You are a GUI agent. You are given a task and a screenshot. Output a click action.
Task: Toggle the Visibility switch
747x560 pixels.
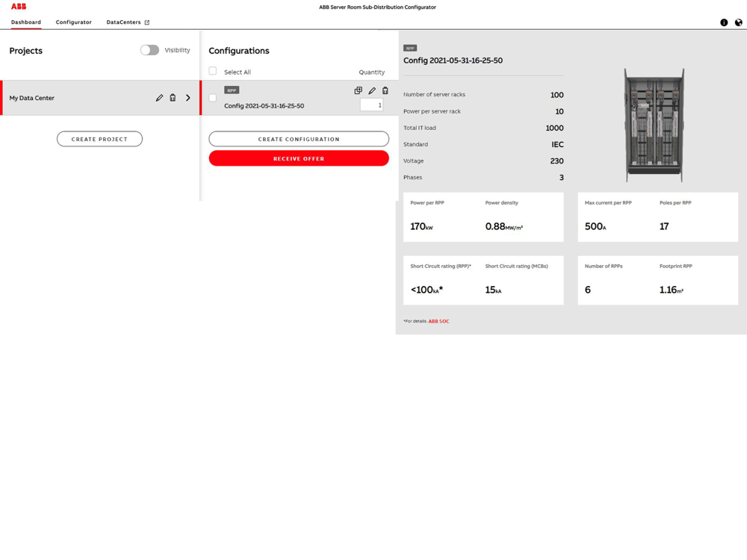pos(149,50)
